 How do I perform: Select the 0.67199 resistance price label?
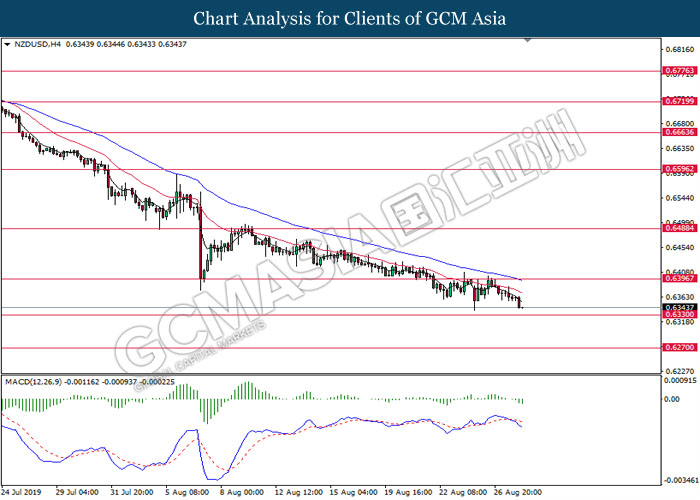(x=679, y=102)
